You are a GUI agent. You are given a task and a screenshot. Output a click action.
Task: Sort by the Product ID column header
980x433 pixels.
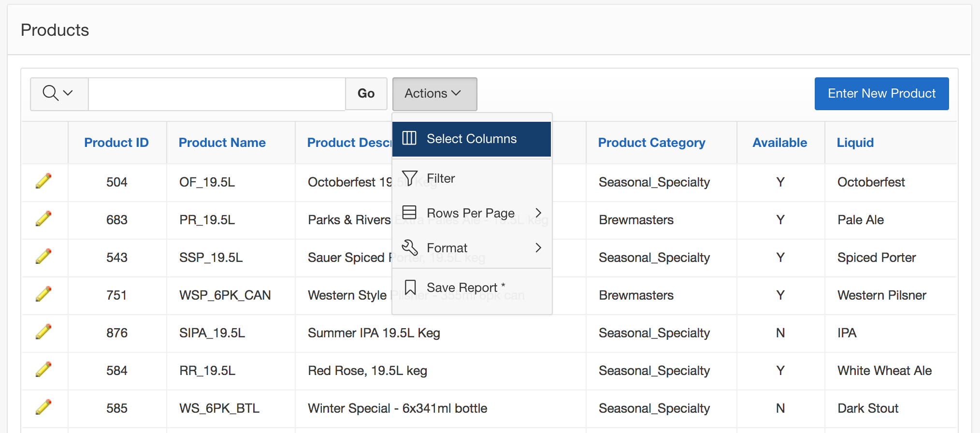point(116,143)
